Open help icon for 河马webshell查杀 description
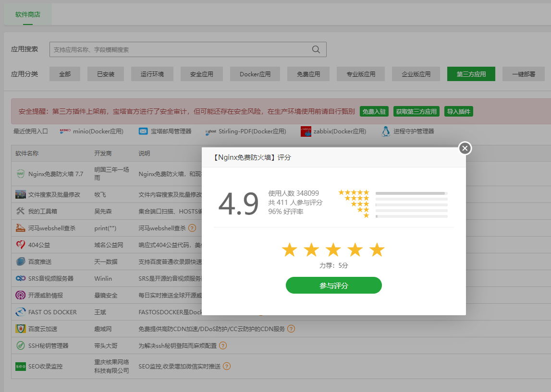The height and width of the screenshot is (392, 551). [x=192, y=228]
